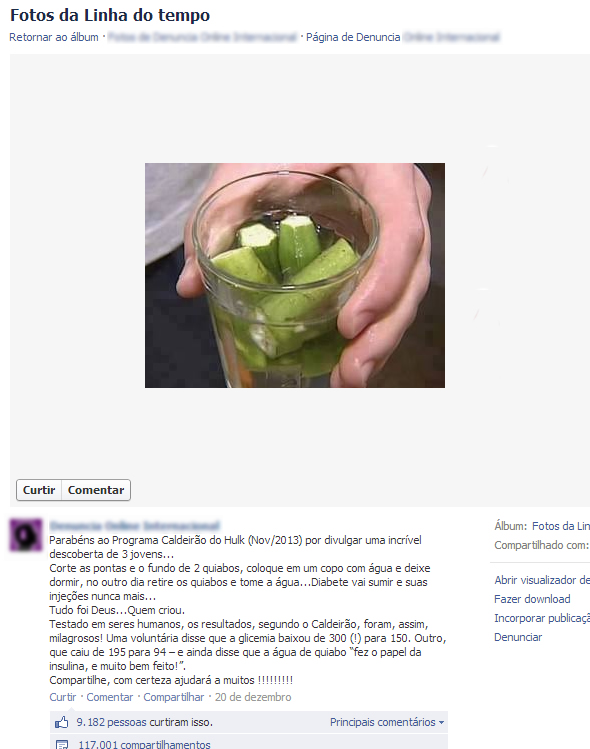Click the thumbs-up likes icon

point(62,722)
